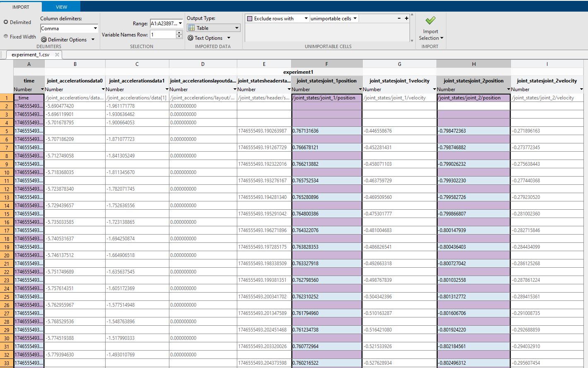Click the experiment1 table name field
Screen dimensions: 588x368
coord(298,72)
